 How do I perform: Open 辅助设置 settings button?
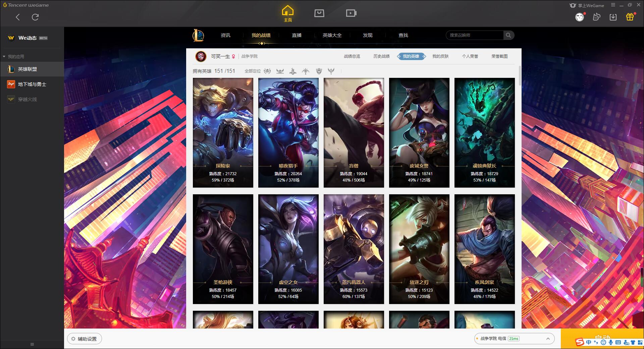tap(85, 339)
